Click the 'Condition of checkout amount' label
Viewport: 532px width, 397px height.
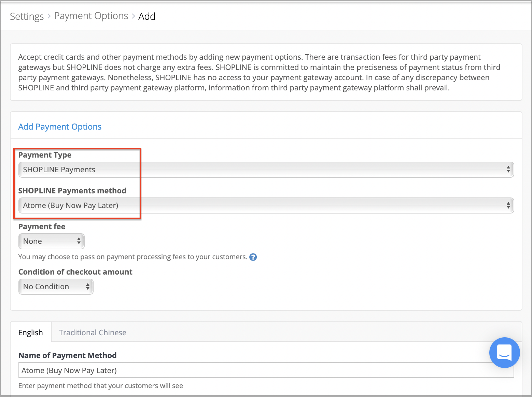[x=75, y=272]
